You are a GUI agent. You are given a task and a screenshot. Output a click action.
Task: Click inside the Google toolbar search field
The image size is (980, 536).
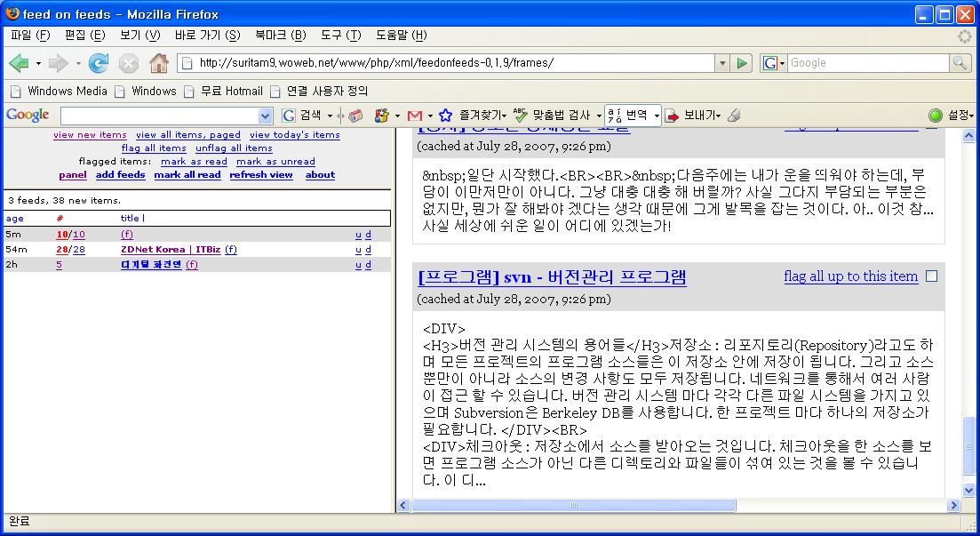(159, 116)
